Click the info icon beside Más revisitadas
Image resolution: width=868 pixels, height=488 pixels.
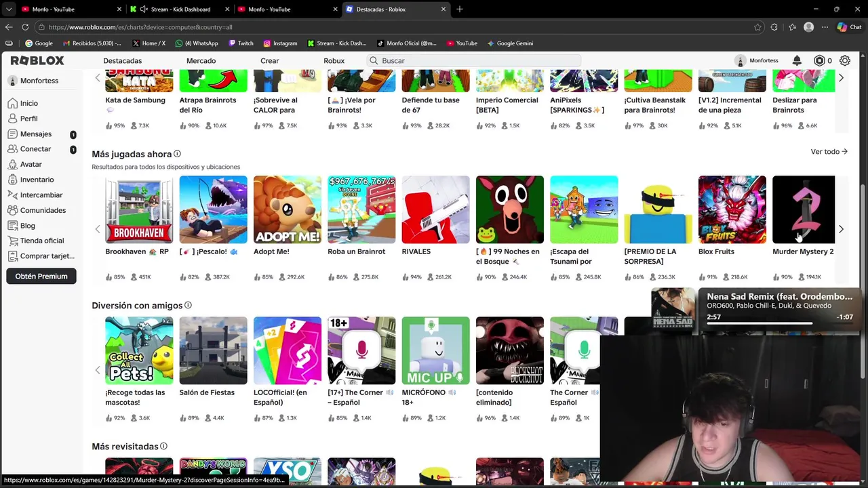[x=163, y=447]
